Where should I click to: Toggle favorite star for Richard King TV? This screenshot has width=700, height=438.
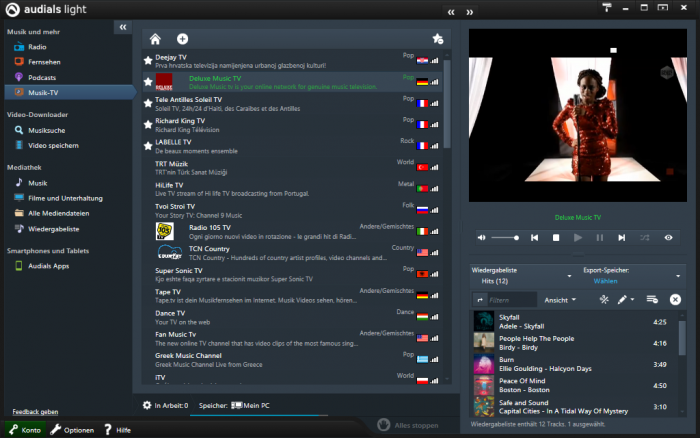[x=148, y=125]
